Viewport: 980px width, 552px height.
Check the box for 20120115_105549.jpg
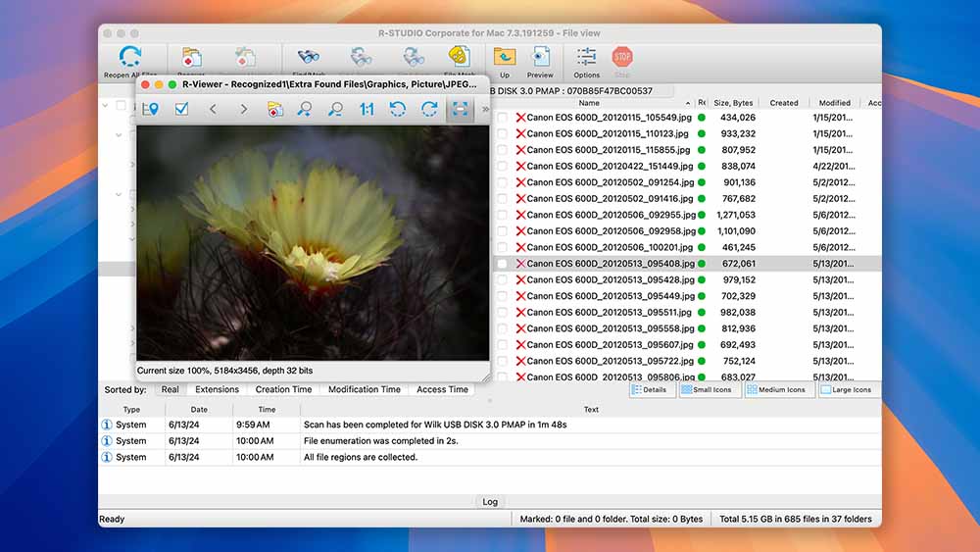(502, 118)
